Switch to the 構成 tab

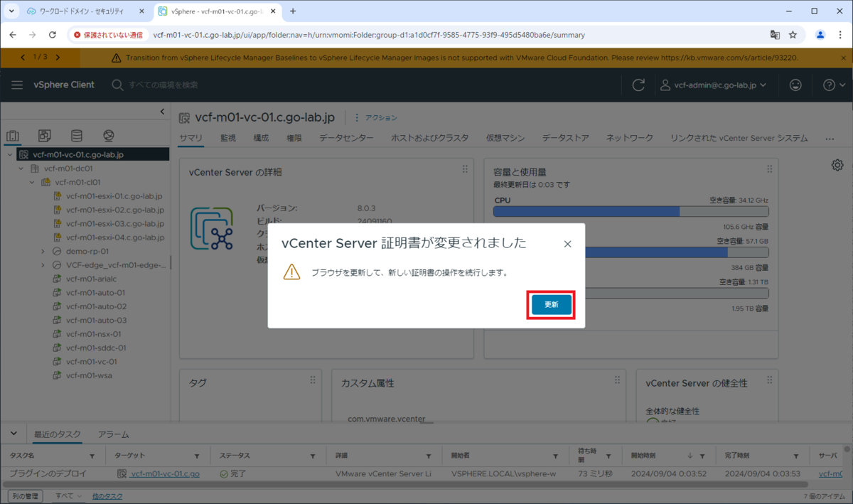click(261, 138)
